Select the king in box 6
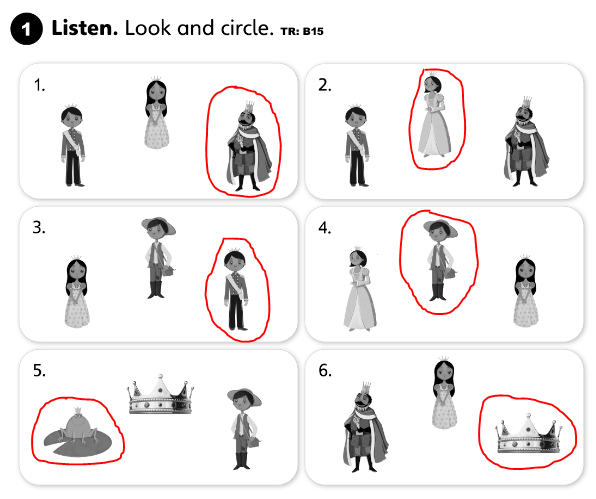Image resolution: width=596 pixels, height=499 pixels. tap(366, 427)
